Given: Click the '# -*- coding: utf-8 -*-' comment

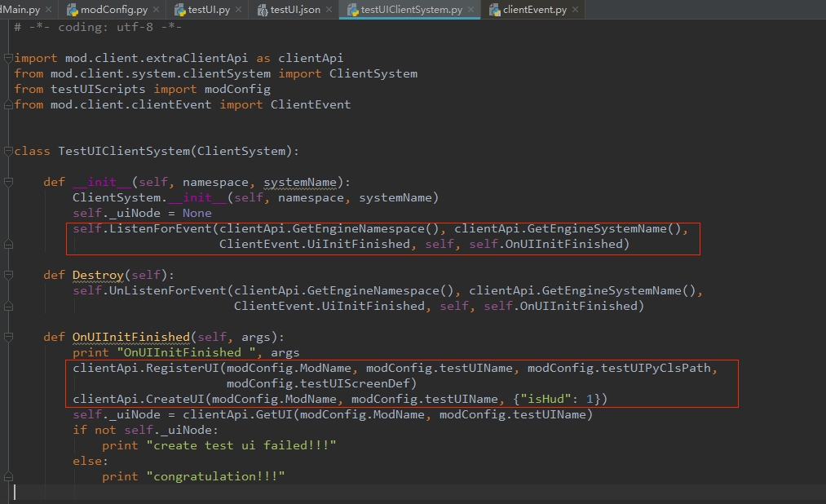Looking at the screenshot, I should (x=98, y=28).
